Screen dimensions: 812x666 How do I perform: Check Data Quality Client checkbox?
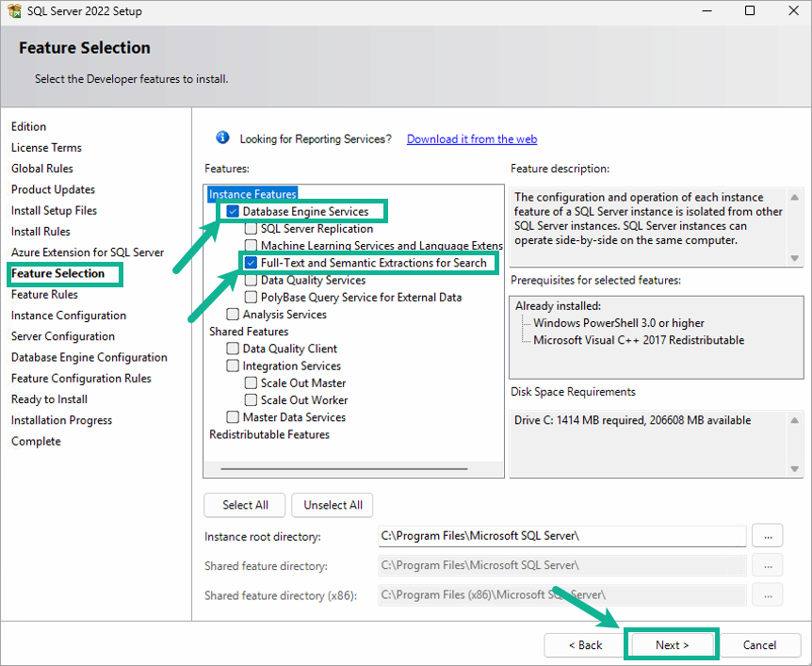(233, 349)
